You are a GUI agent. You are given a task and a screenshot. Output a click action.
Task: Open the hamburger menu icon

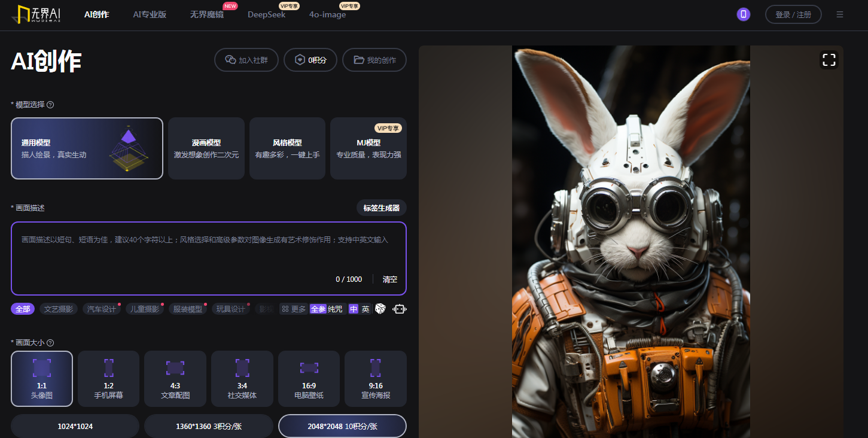click(x=840, y=14)
